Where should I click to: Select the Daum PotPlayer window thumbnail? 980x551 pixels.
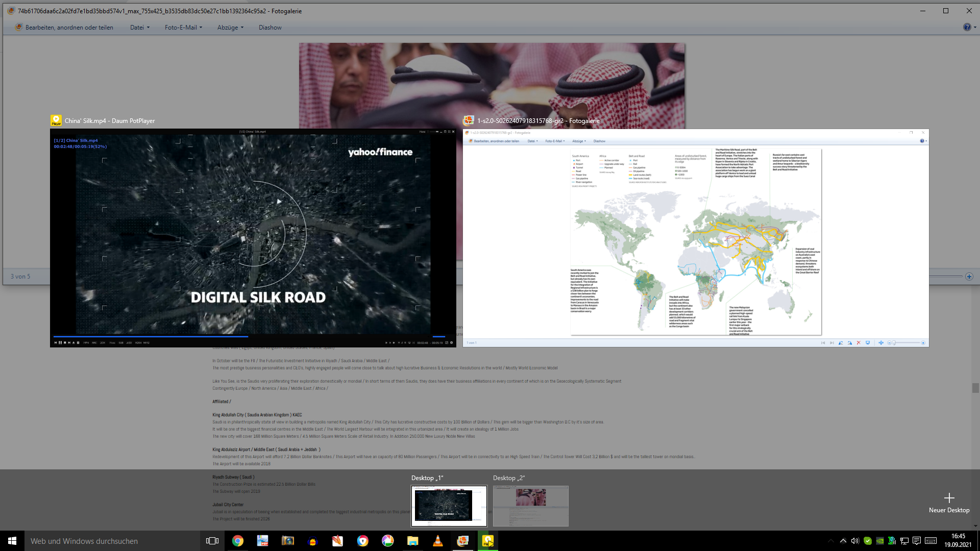[253, 238]
